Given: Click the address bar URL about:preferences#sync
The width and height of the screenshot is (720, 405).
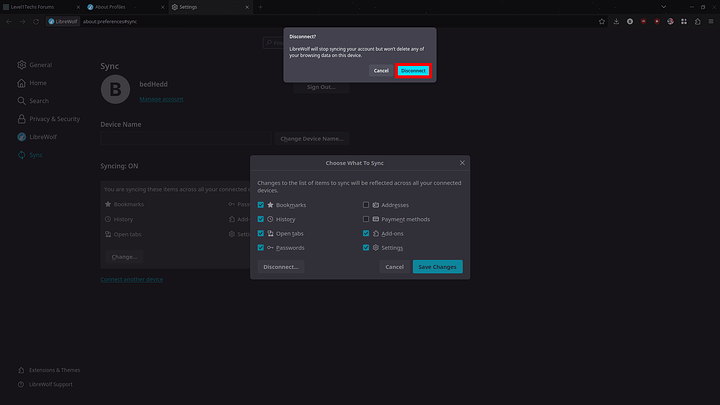Looking at the screenshot, I should pyautogui.click(x=110, y=22).
